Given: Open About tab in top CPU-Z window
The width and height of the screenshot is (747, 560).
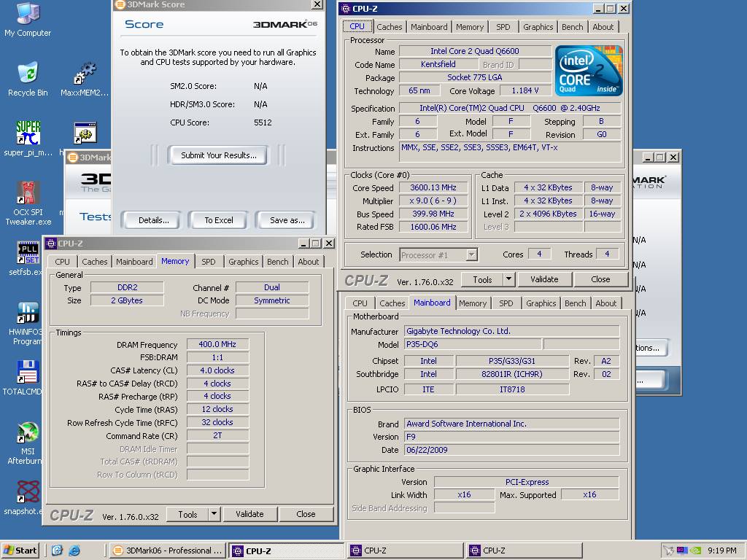Looking at the screenshot, I should coord(603,27).
